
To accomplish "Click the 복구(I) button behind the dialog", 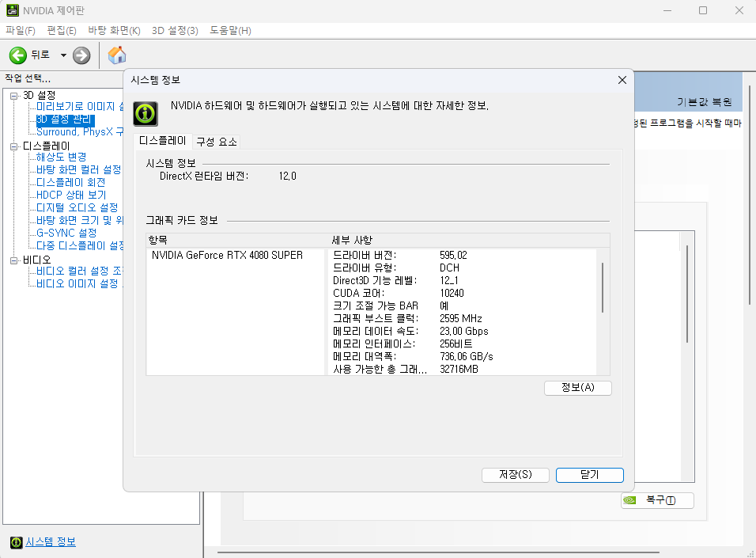I will click(x=657, y=500).
